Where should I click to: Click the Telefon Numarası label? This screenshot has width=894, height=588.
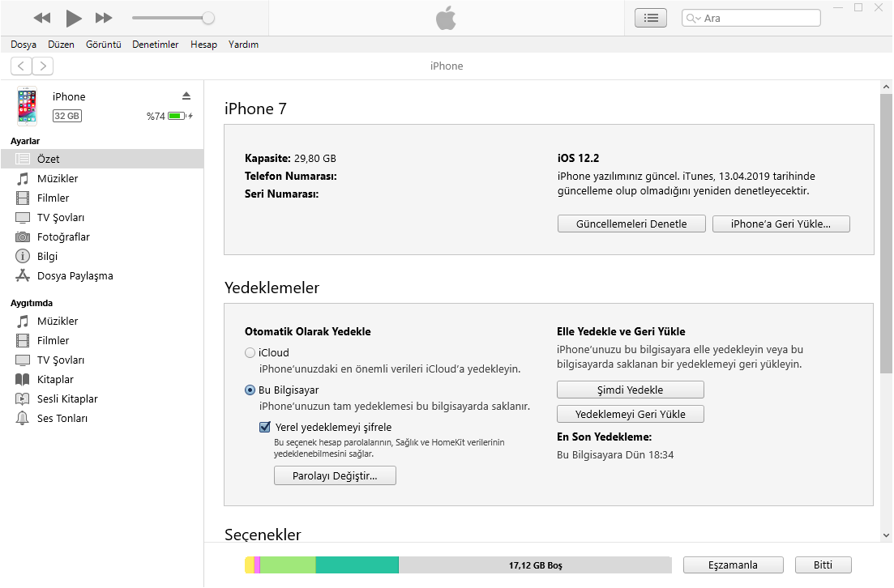point(291,176)
